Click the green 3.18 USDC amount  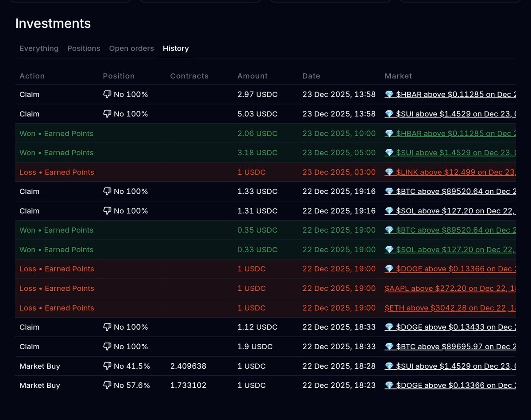(x=258, y=153)
